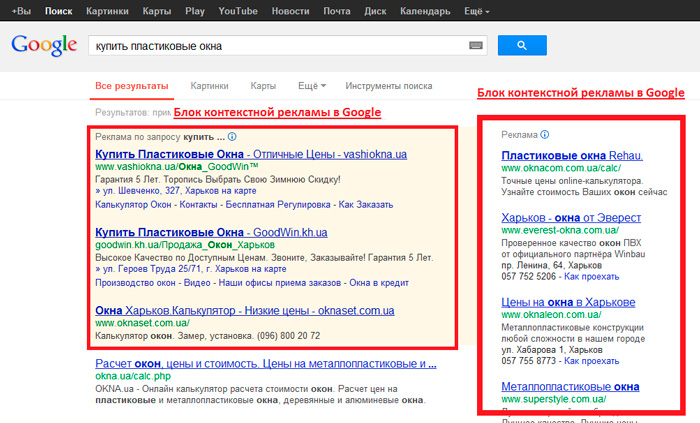Viewport: 700px width, 423px height.
Task: Click the Google logo
Action: point(44,45)
